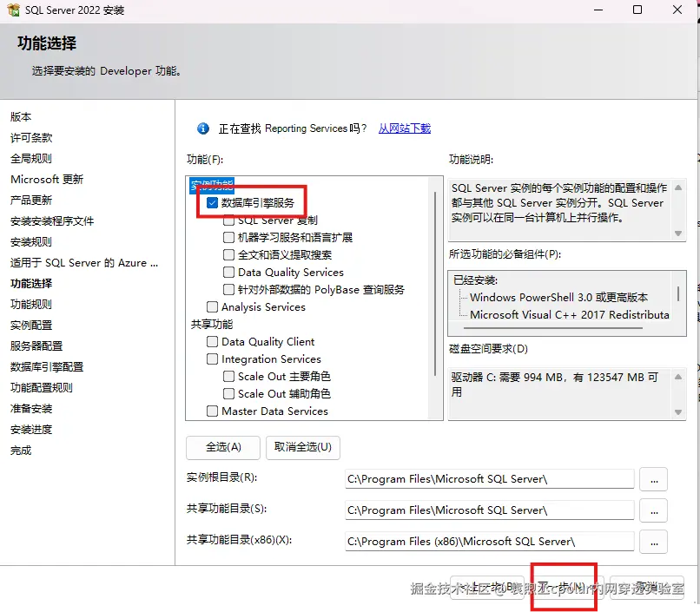The height and width of the screenshot is (612, 700).
Task: Select the 适用于 SQL Server 的 Azure sidebar step
Action: pos(84,263)
